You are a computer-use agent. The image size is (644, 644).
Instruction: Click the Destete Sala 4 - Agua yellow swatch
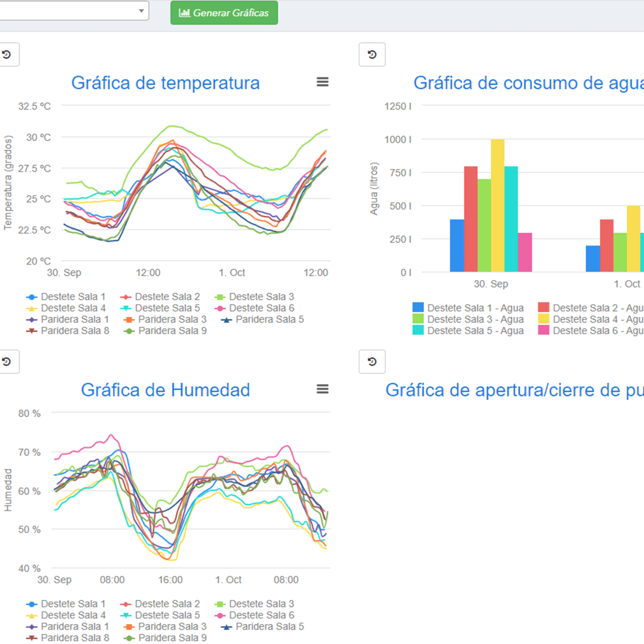click(x=544, y=319)
